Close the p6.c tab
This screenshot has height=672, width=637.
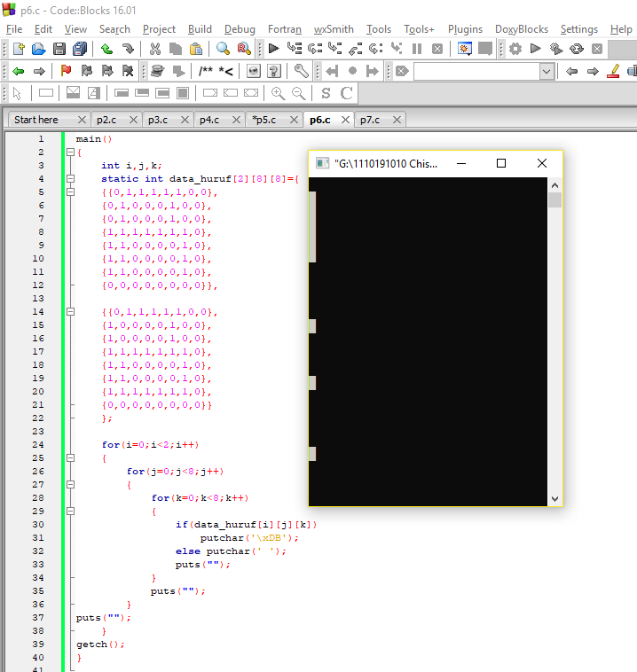[345, 120]
